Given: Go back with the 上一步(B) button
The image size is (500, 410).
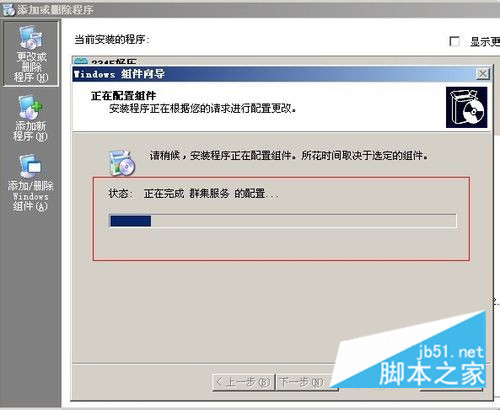Looking at the screenshot, I should click(x=243, y=382).
